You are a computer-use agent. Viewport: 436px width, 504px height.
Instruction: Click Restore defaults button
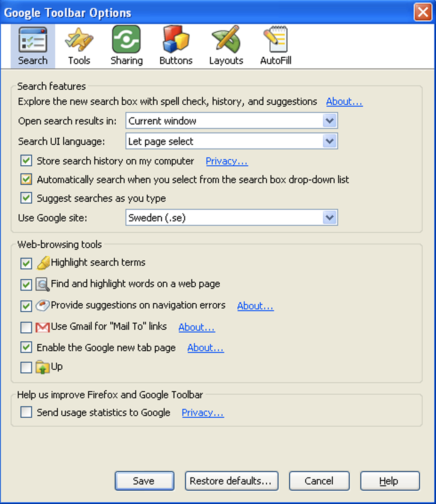point(231,481)
